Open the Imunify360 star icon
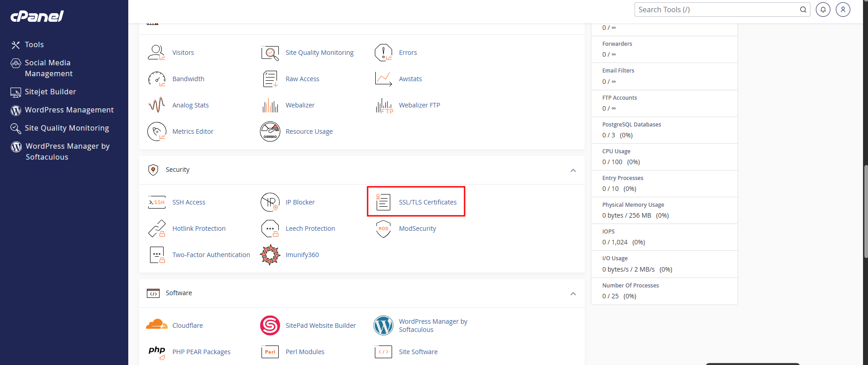 tap(270, 255)
